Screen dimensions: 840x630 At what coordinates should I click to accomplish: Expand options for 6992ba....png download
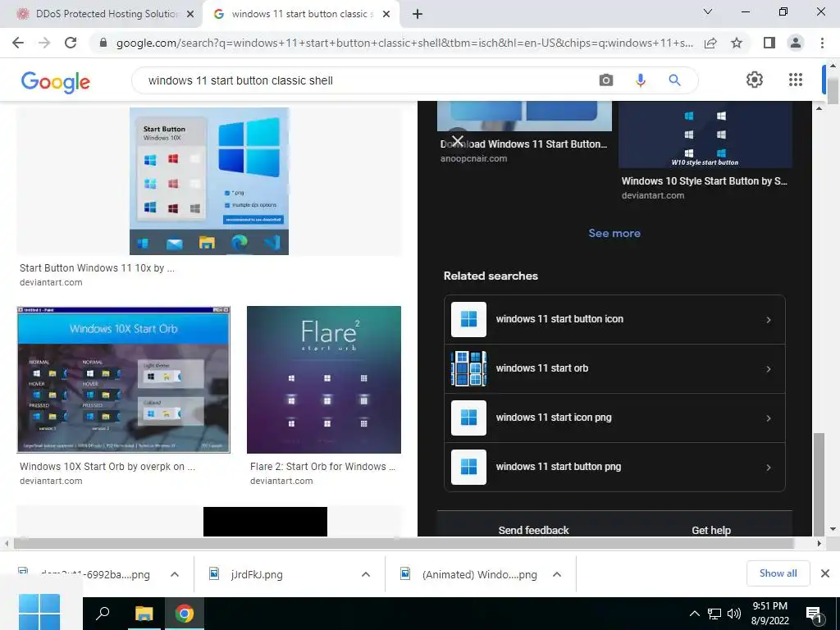175,574
